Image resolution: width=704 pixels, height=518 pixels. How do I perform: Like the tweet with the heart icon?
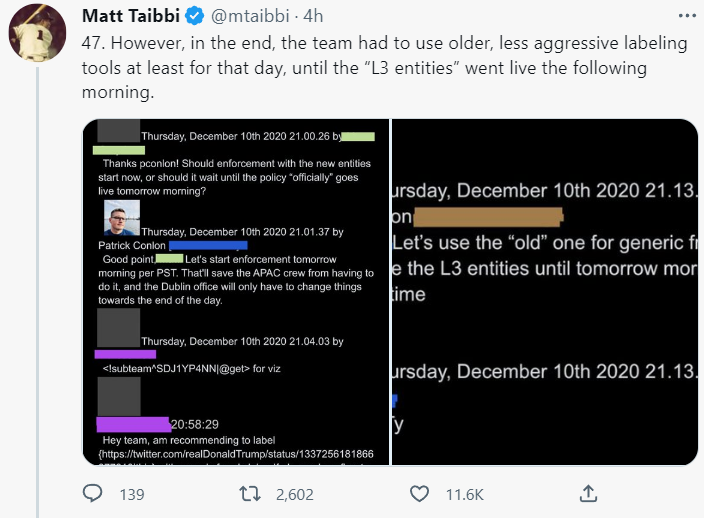421,494
